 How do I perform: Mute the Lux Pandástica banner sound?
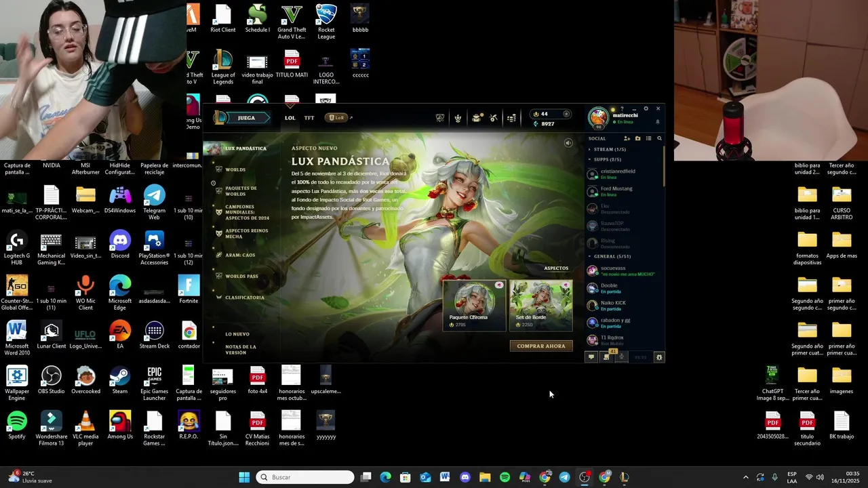568,143
